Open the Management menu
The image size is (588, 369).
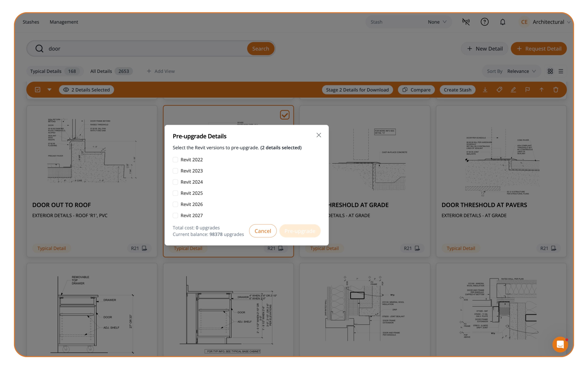tap(64, 22)
